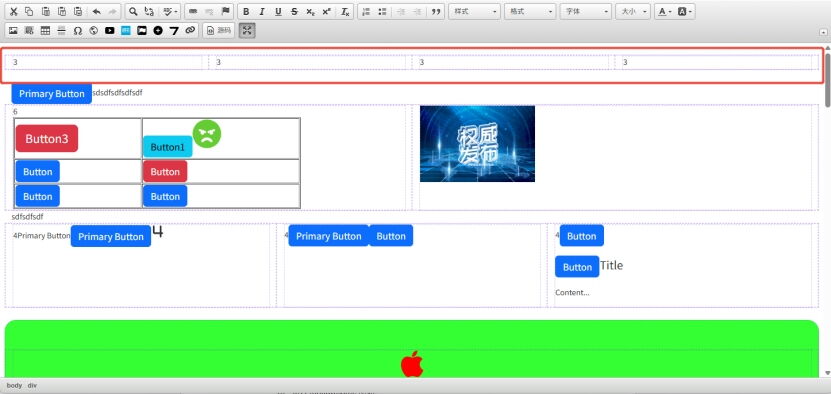Viewport: 831px width, 394px height.
Task: Open the 样式 styles dropdown
Action: tap(474, 12)
